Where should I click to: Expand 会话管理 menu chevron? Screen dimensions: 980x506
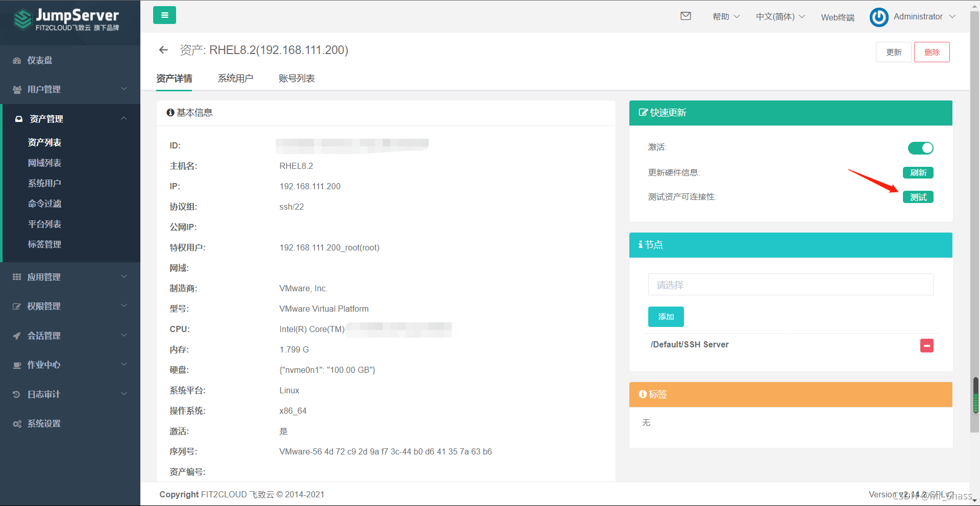(124, 335)
